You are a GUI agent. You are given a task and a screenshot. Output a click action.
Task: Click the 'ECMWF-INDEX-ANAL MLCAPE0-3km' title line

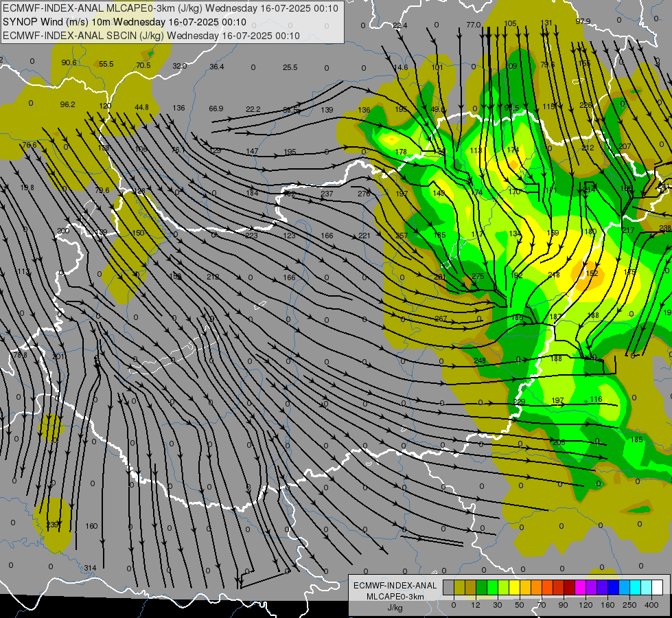(170, 8)
